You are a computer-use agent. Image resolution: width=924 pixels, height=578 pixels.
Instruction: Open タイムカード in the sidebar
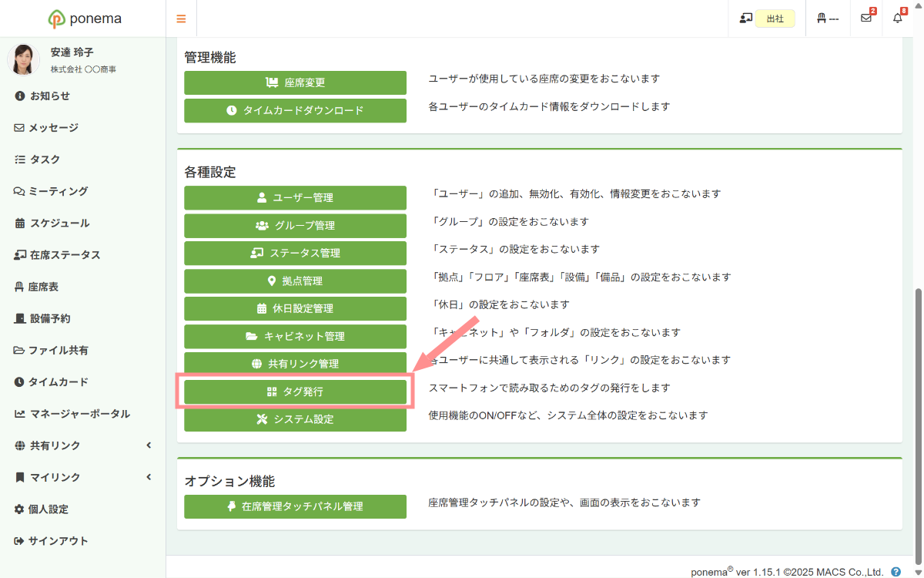click(59, 381)
